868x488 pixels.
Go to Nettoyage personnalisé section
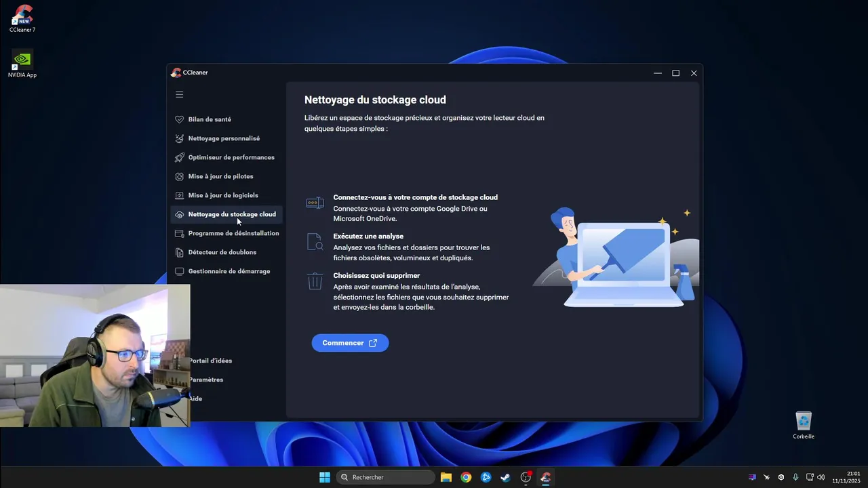pos(224,138)
